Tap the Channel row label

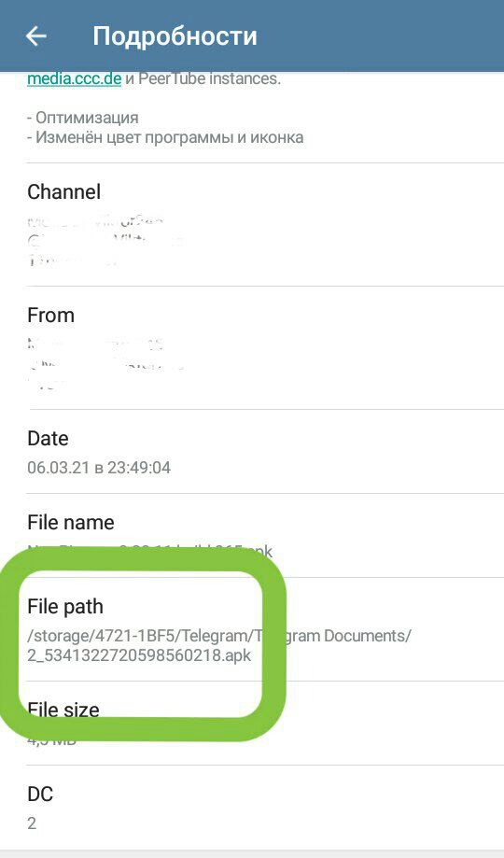(x=64, y=192)
